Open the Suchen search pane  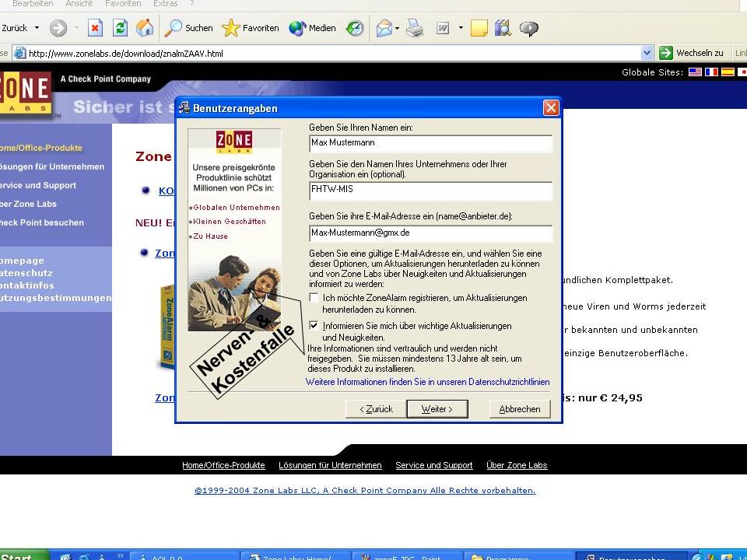tap(188, 28)
